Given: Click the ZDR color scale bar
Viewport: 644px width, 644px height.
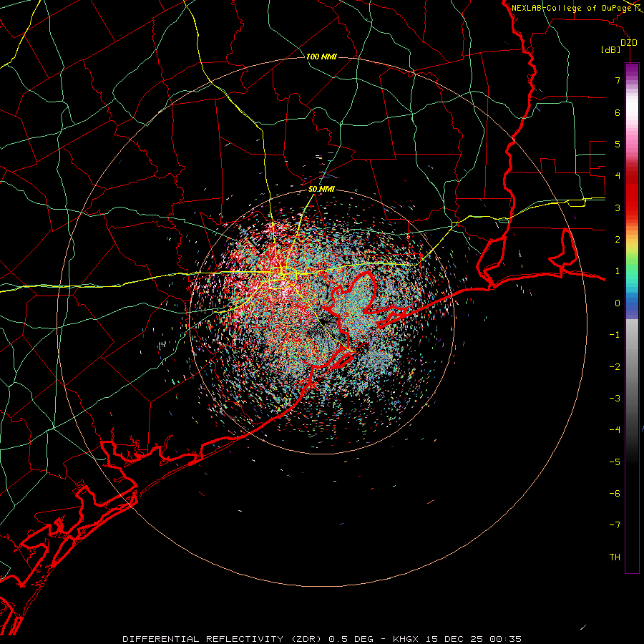Looking at the screenshot, I should [632, 318].
